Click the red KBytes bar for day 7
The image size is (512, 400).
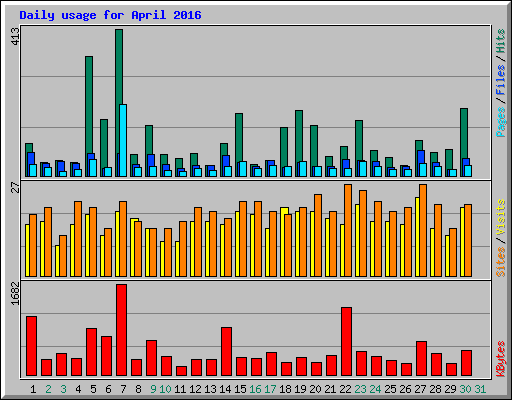click(x=121, y=330)
